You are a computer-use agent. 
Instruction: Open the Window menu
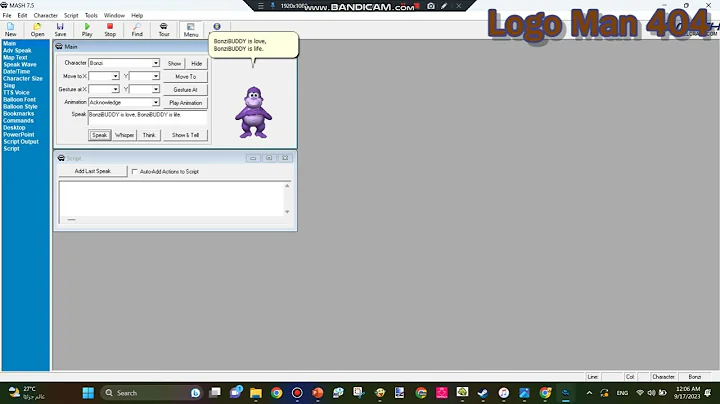[114, 15]
